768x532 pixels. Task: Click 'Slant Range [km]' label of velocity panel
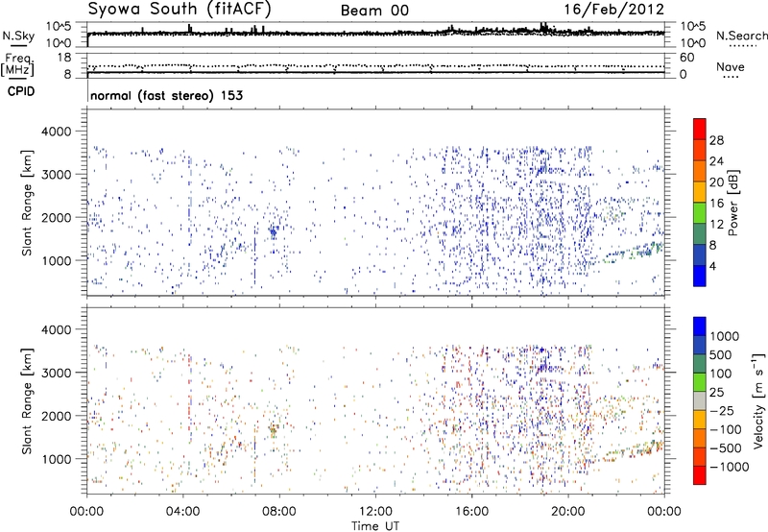tap(27, 401)
